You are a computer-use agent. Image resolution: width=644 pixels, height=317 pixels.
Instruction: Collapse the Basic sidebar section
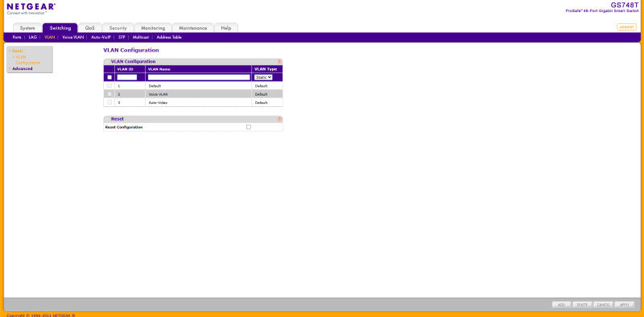(x=17, y=51)
